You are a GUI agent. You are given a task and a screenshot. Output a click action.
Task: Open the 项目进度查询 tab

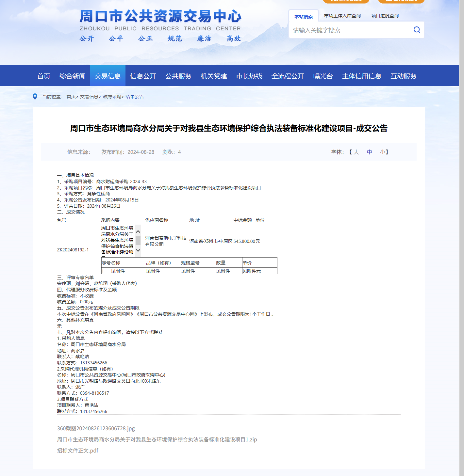(385, 16)
